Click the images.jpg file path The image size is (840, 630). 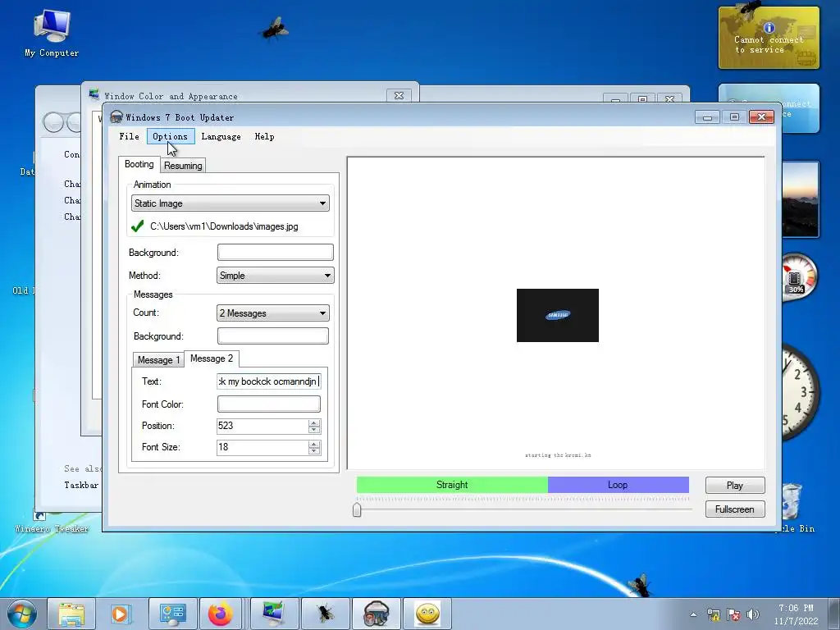point(224,226)
